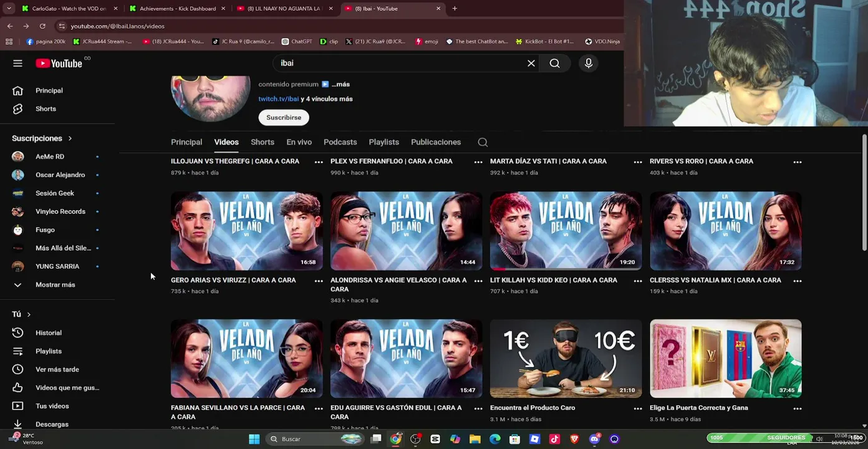Open a new browser tab
The image size is (868, 449).
[x=455, y=9]
